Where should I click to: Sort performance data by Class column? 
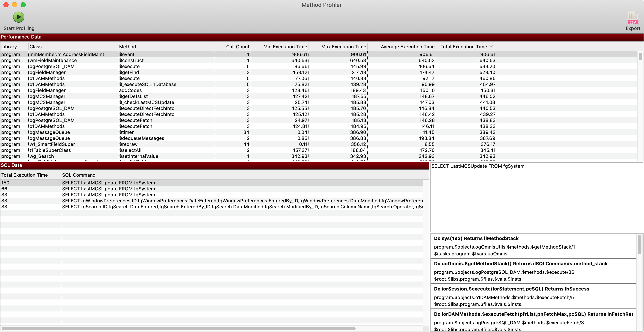[36, 47]
